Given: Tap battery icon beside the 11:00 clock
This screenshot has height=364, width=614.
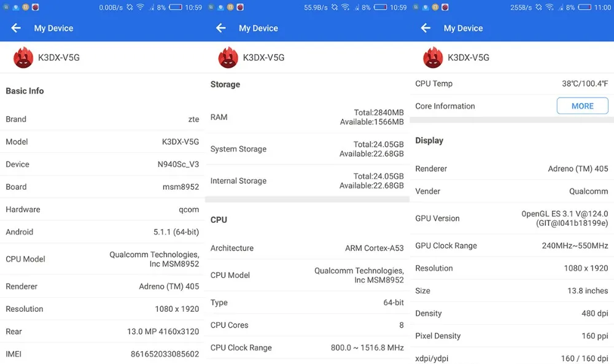Looking at the screenshot, I should 585,7.
